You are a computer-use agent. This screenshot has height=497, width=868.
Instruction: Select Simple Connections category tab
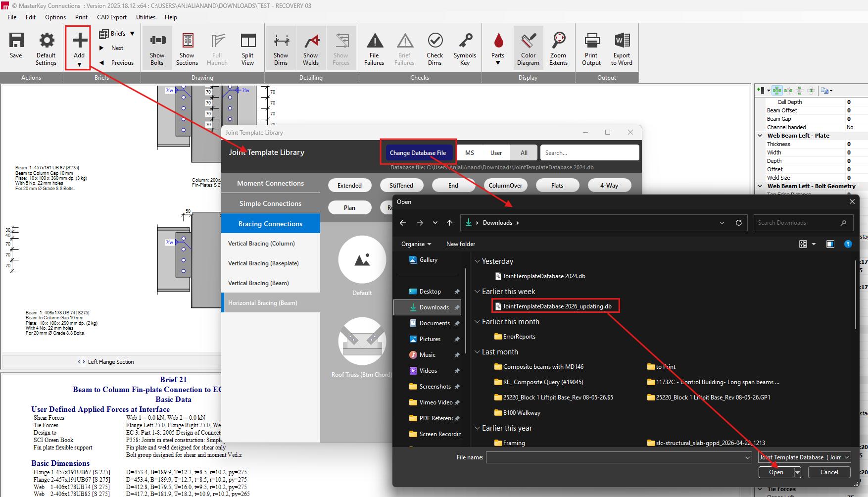click(x=271, y=203)
